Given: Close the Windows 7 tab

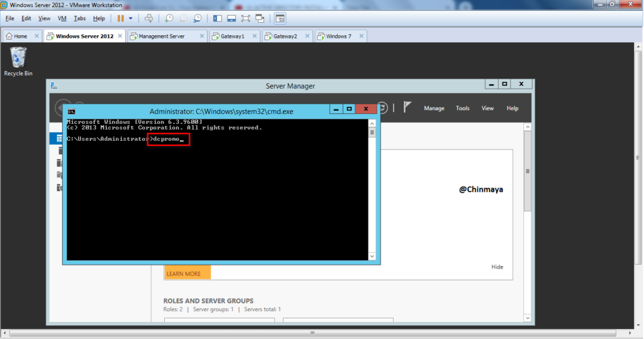Looking at the screenshot, I should pos(362,36).
